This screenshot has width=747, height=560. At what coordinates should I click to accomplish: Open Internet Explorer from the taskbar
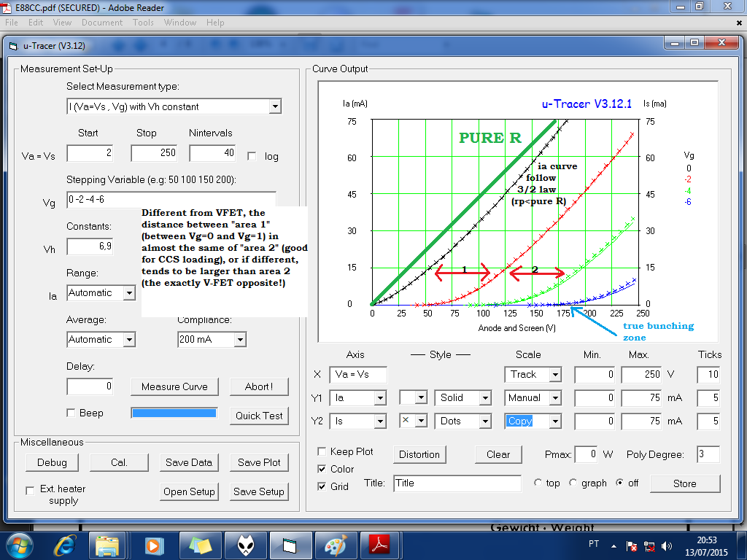tap(65, 545)
